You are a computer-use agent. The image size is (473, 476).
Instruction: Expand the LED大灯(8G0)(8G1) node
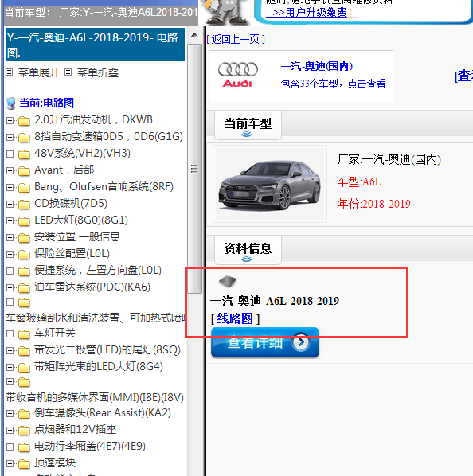[10, 220]
